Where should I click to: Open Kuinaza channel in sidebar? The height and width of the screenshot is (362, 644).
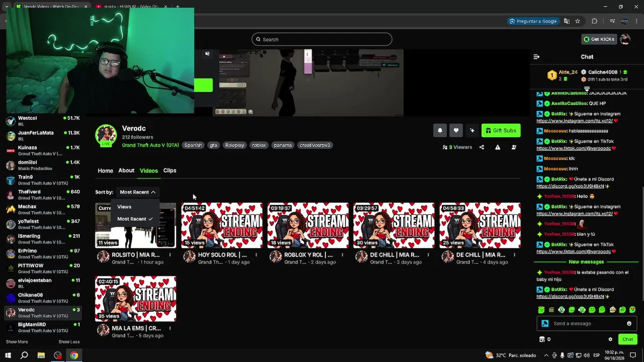pyautogui.click(x=43, y=150)
